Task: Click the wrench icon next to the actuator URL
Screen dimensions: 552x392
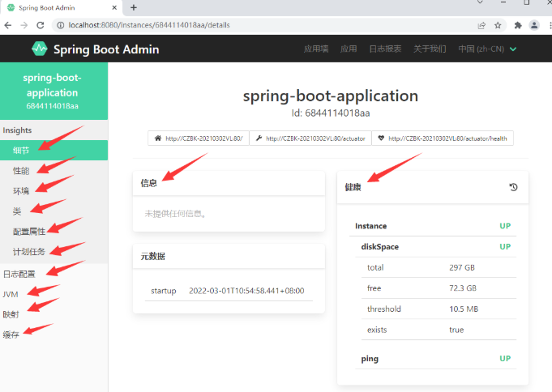Action: [259, 138]
